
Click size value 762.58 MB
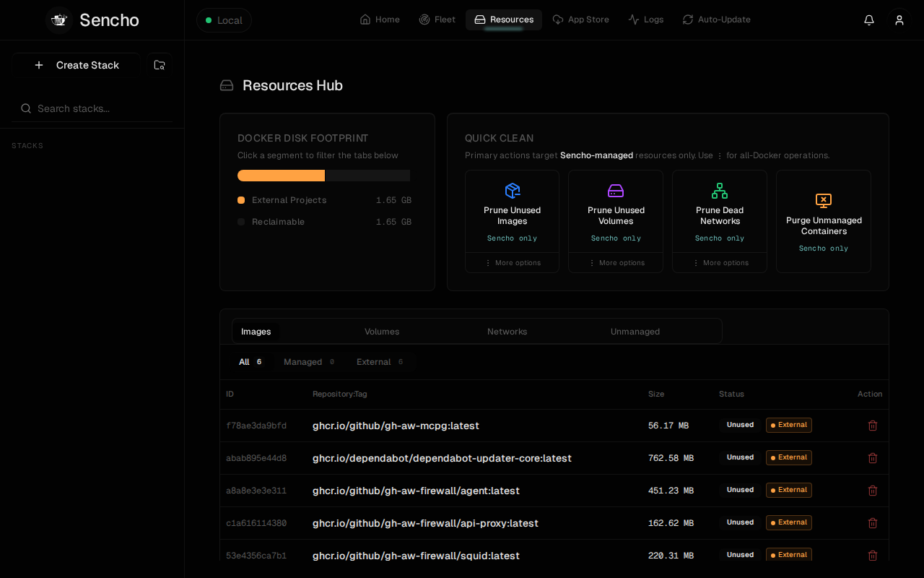pyautogui.click(x=671, y=458)
